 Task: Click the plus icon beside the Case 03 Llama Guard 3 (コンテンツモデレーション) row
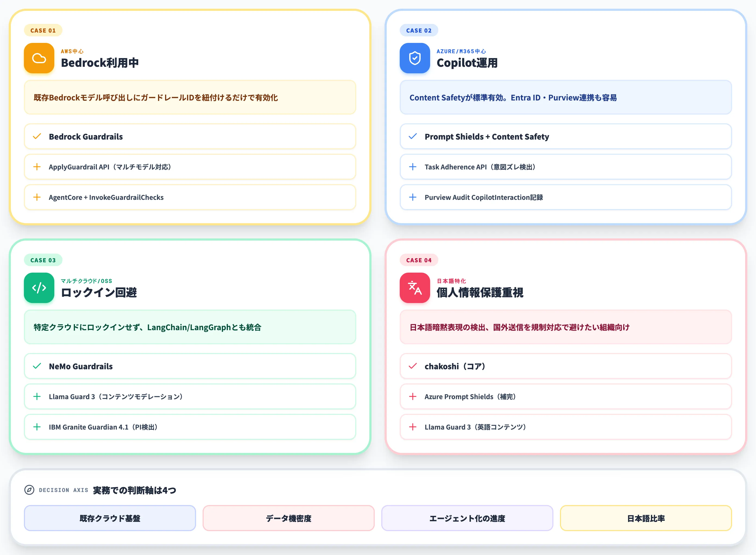click(37, 396)
